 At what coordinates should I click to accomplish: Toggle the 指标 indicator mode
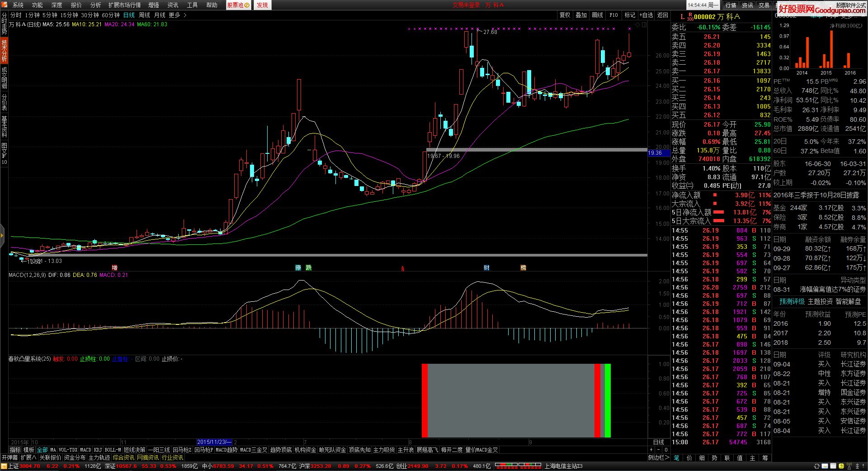coord(15,450)
